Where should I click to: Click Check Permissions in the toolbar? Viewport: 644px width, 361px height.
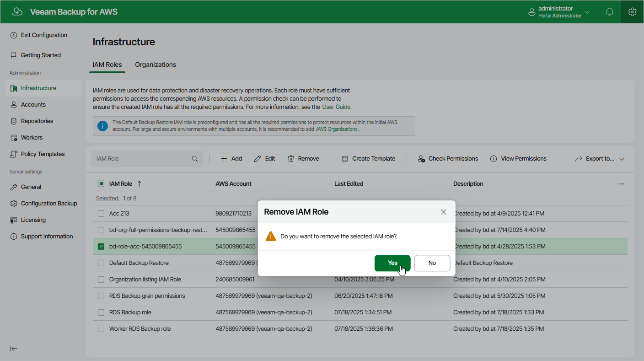448,159
